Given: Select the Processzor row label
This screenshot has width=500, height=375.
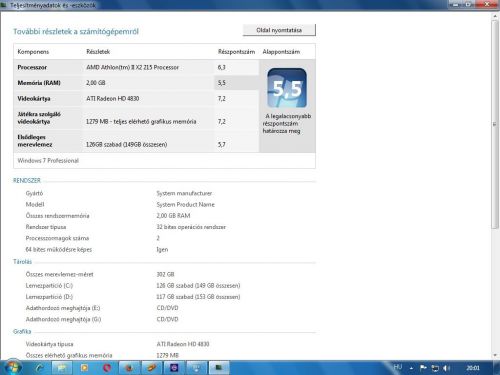Looking at the screenshot, I should pos(32,67).
